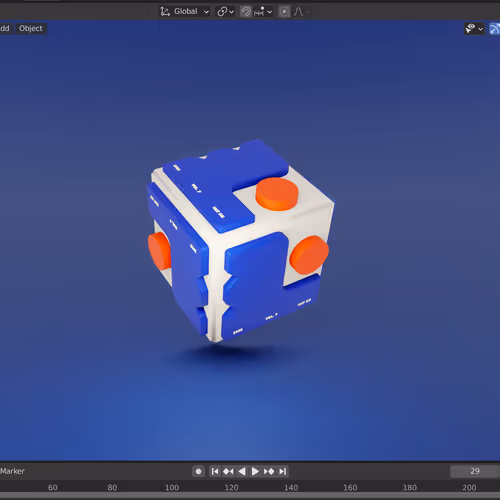
Task: Open the proportional editing falloff dropdown
Action: 302,12
